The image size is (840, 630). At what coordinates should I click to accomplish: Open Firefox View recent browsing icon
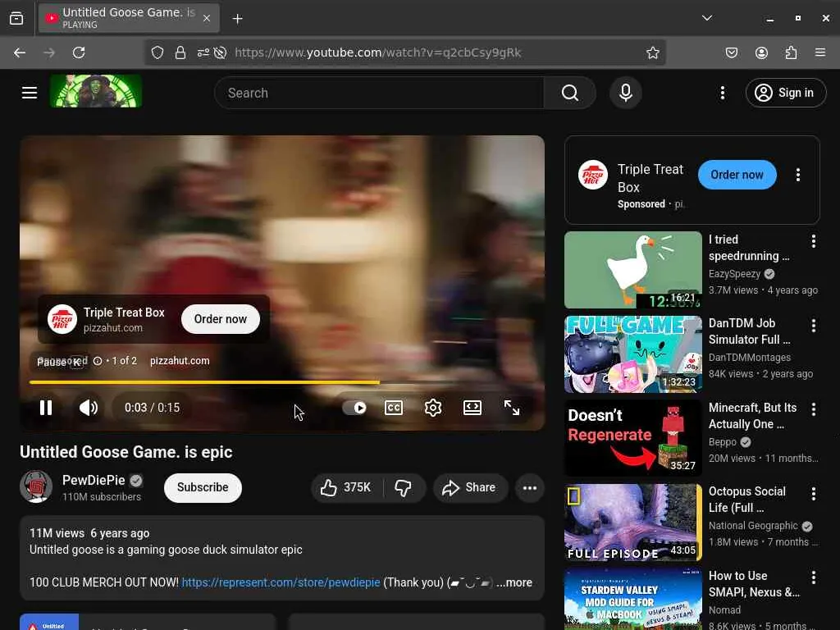click(16, 19)
